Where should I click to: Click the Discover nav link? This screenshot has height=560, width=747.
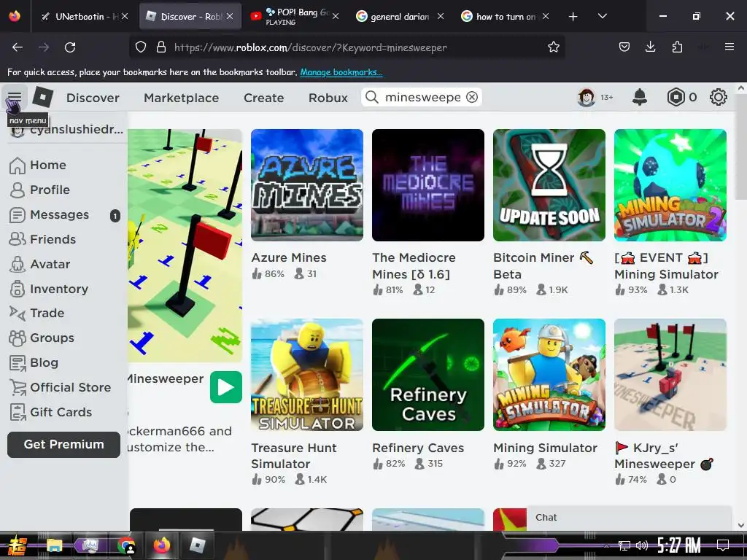point(93,98)
